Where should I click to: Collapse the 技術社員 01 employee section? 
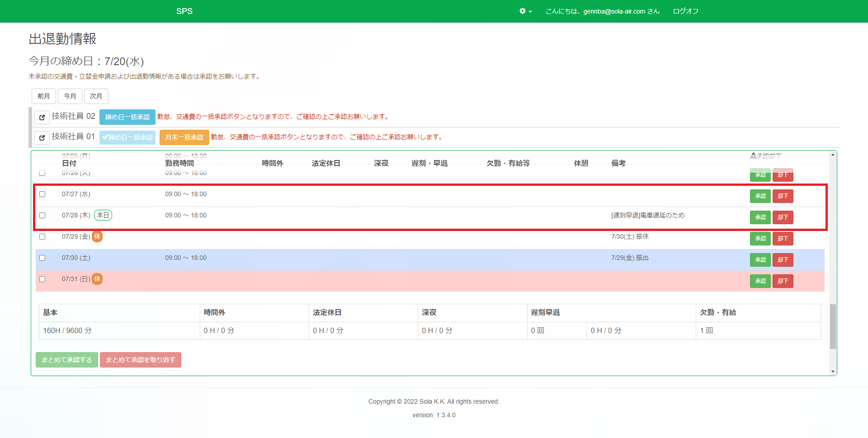pos(73,137)
